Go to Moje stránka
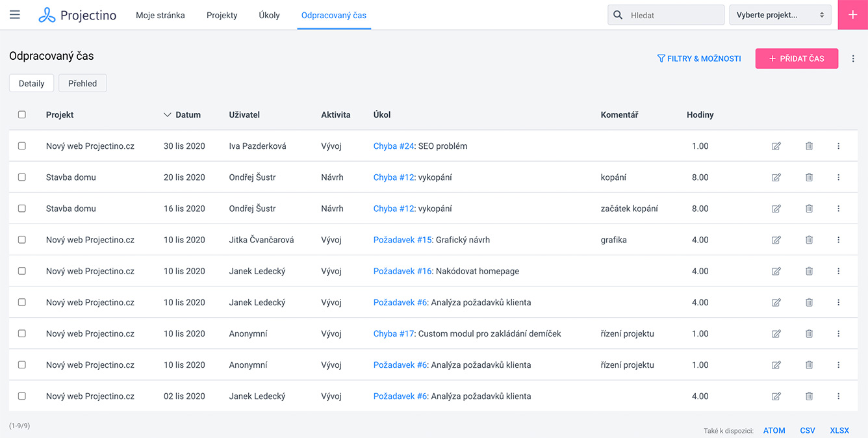 160,15
